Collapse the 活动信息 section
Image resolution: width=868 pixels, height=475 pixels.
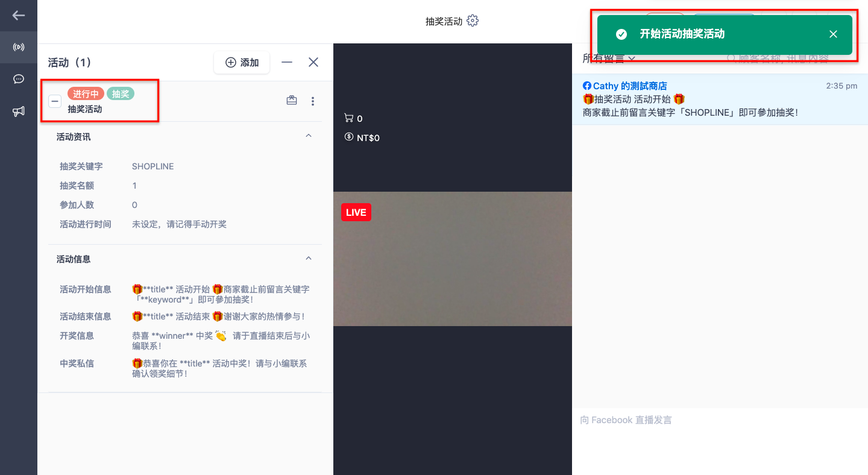(x=309, y=258)
